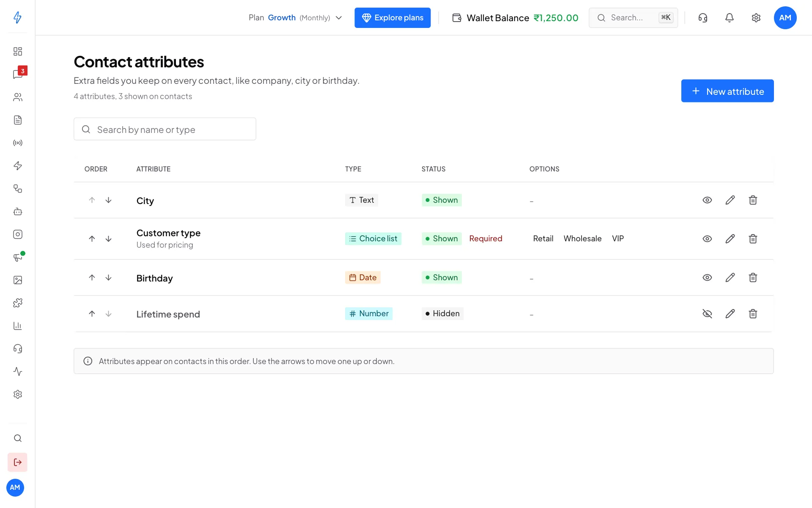Screen dimensions: 812x508
Task: Focus the global Search field in top bar
Action: 634,18
